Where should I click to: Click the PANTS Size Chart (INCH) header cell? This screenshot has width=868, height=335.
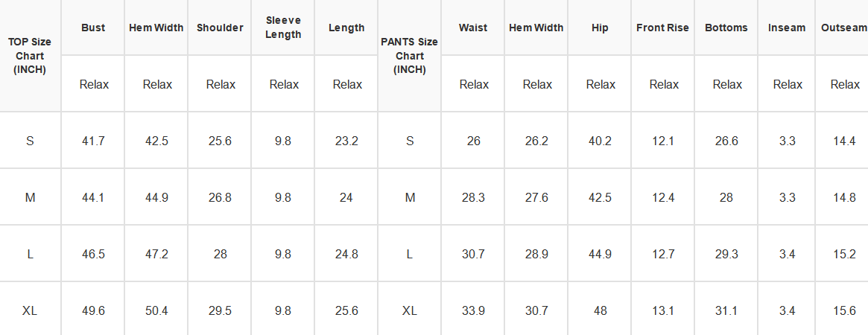410,56
